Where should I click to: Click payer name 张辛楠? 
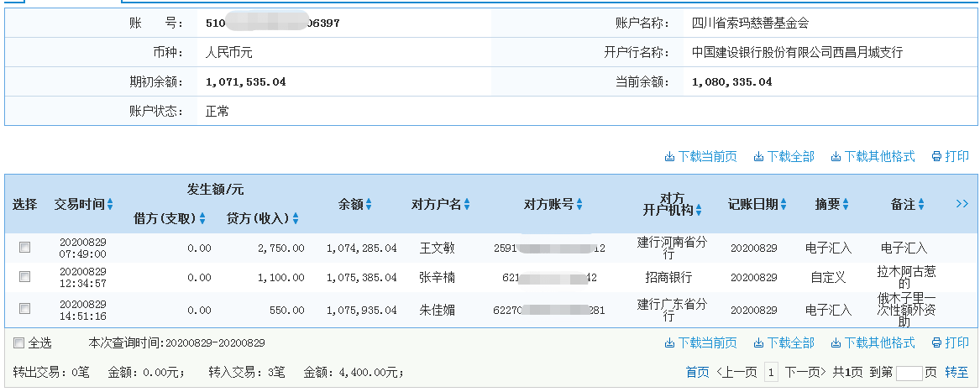437,277
